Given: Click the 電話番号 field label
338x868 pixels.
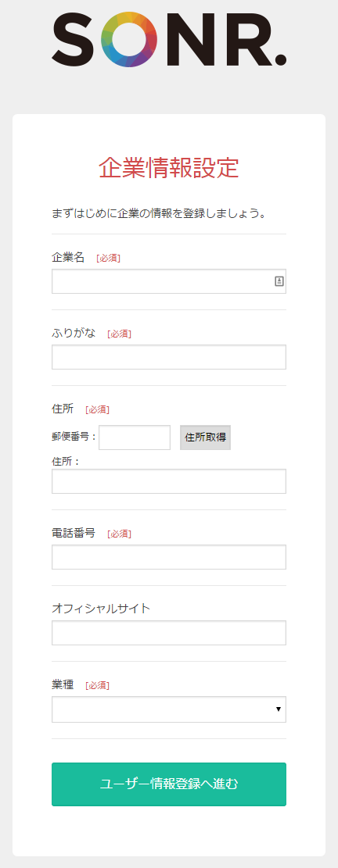Looking at the screenshot, I should coord(73,533).
